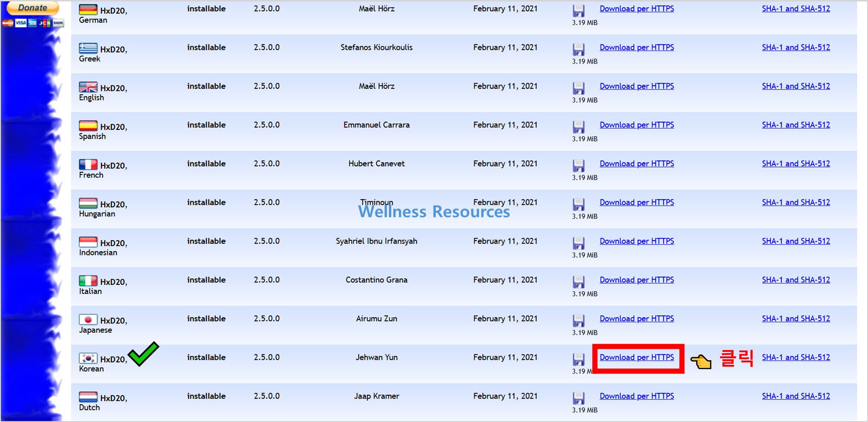The width and height of the screenshot is (868, 422).
Task: Click the floppy disk icon in German row
Action: [579, 11]
